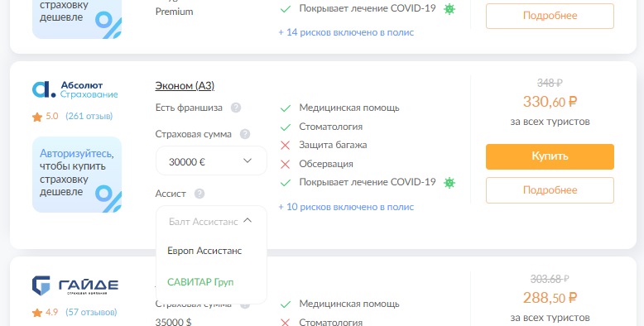Image resolution: width=644 pixels, height=326 pixels.
Task: Click the 35000 $ insurance sum value
Action: (x=173, y=322)
